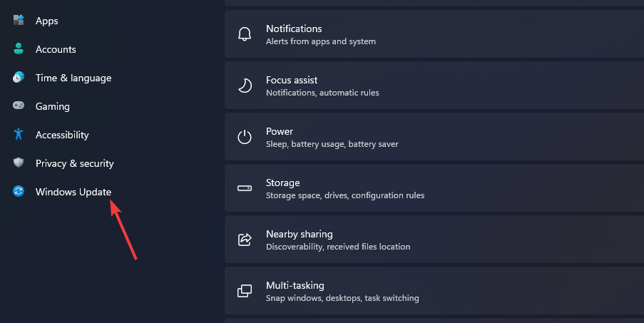Click the Gaming controller icon

tap(19, 106)
